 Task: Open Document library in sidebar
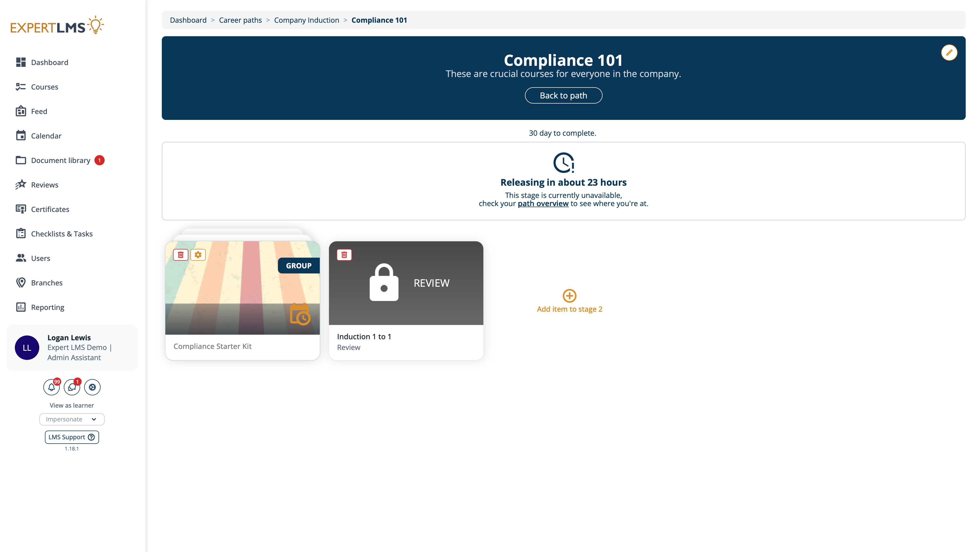60,160
